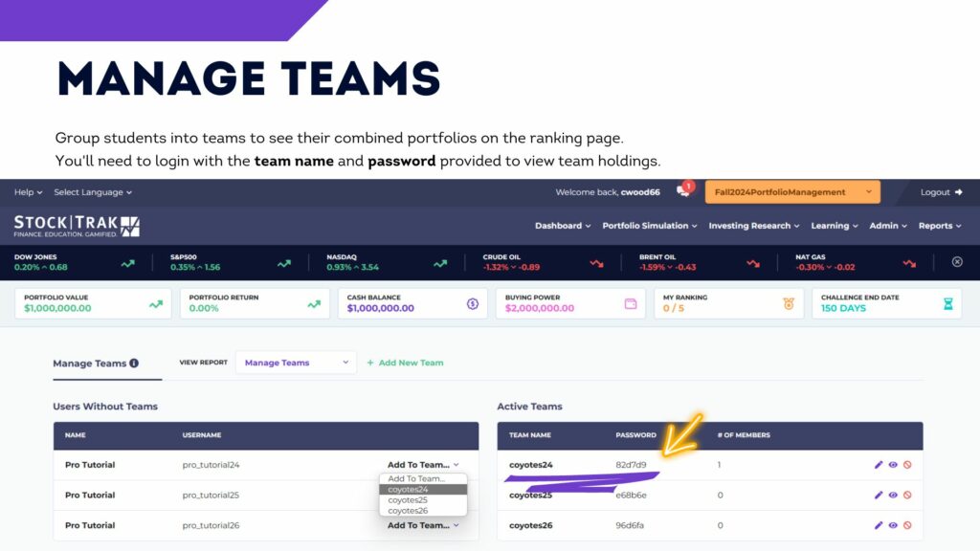Click the Portfolio Return trend icon
Viewport: 980px width, 551px height.
(314, 304)
